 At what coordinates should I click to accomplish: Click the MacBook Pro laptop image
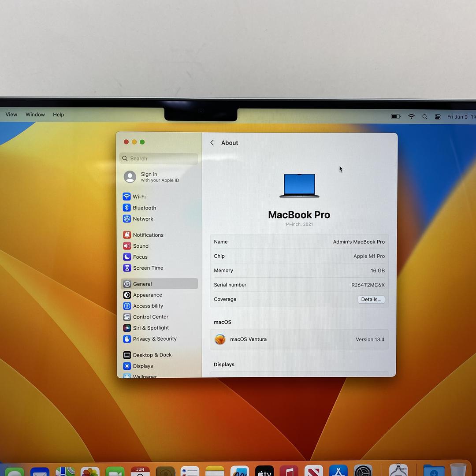299,186
